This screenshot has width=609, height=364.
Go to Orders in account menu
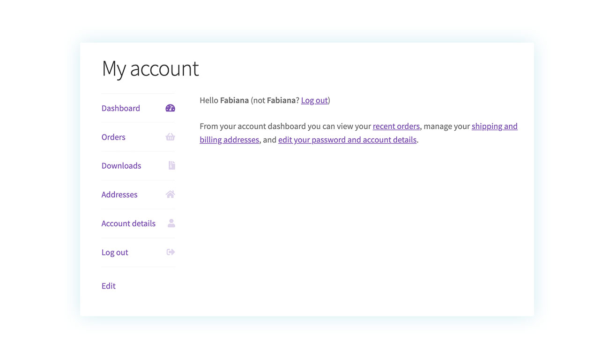click(x=113, y=137)
